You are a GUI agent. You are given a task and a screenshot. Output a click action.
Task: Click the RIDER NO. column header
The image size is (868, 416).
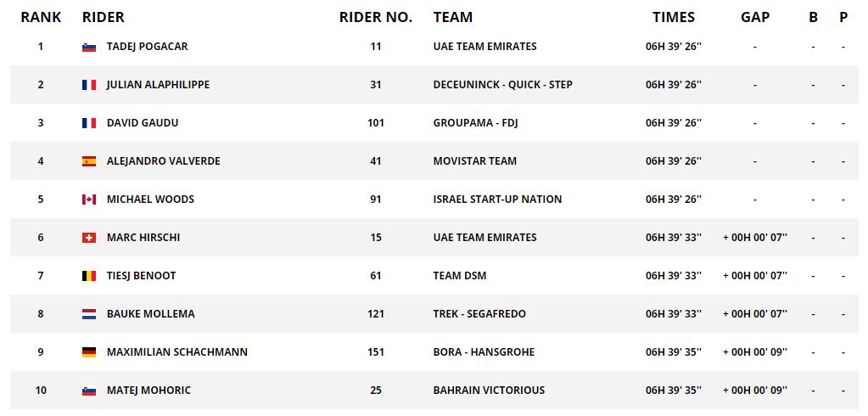[376, 17]
